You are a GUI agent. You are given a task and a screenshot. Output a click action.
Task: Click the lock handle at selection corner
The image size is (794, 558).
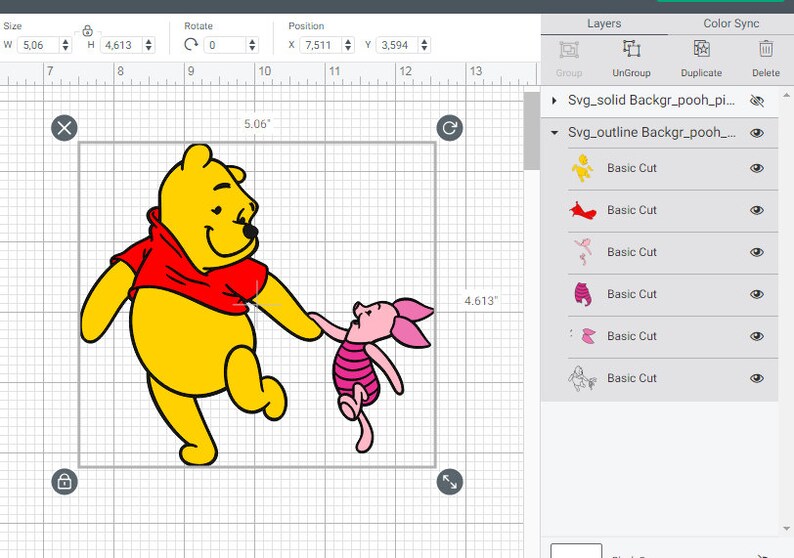[64, 481]
